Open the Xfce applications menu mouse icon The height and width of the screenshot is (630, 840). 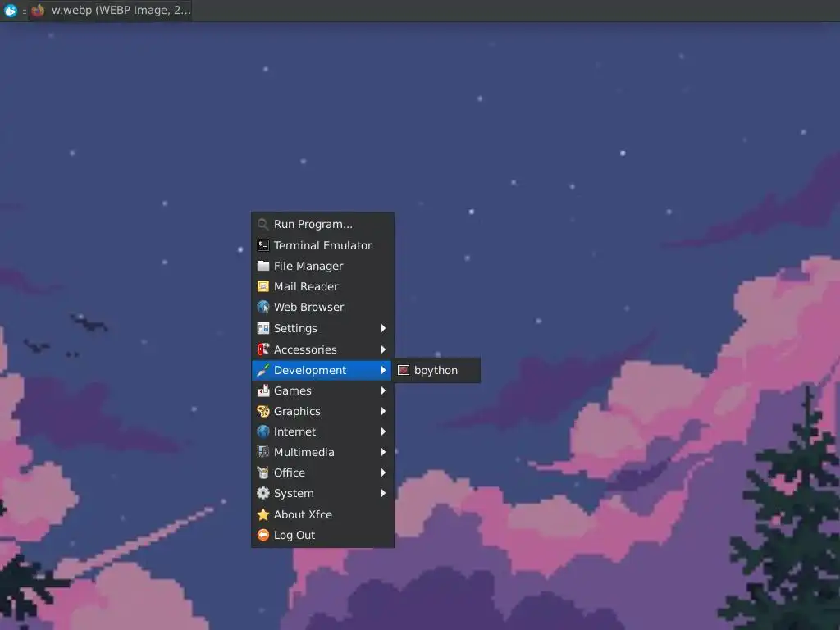pos(10,10)
